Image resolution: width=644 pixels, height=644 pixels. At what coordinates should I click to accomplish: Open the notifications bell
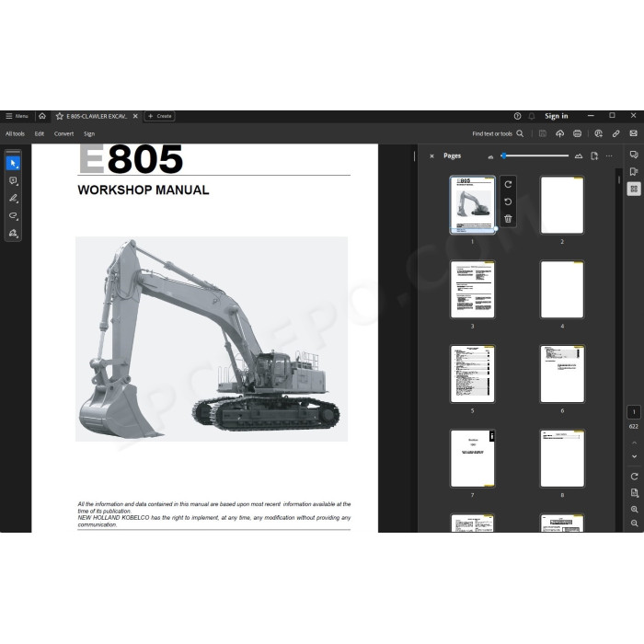(532, 116)
